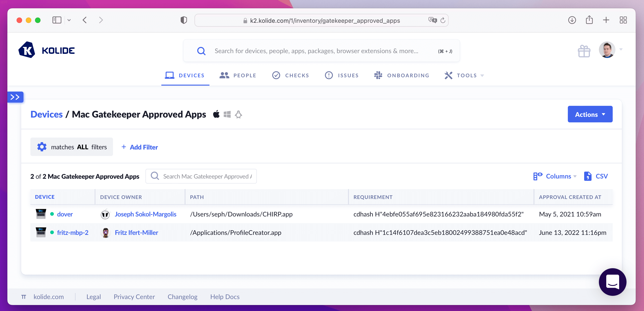The image size is (644, 311).
Task: Click the Windows platform icon
Action: 227,114
